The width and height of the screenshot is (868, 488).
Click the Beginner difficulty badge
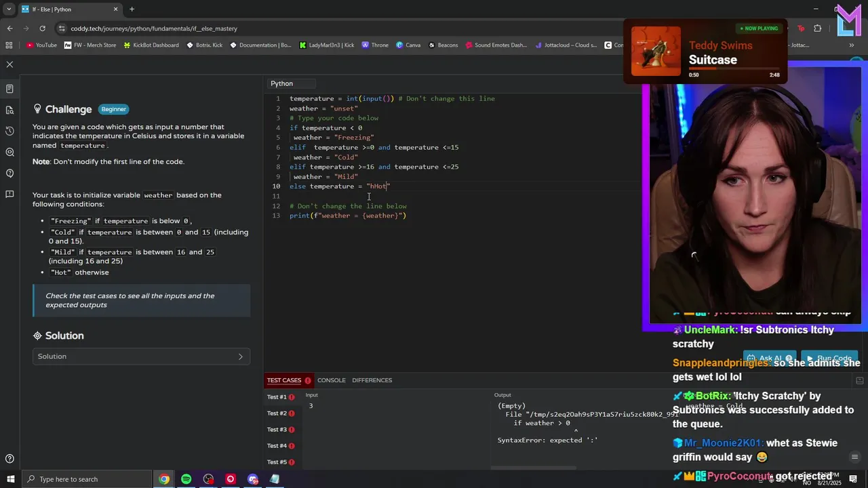[x=114, y=109]
